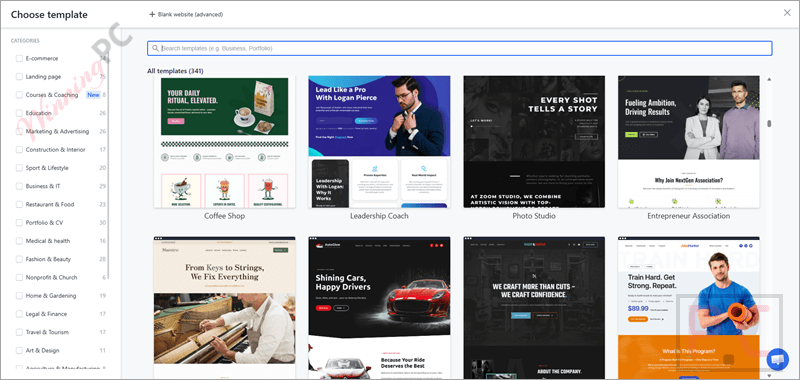Tick Restaurant & Food checkbox
This screenshot has width=800, height=380.
19,205
